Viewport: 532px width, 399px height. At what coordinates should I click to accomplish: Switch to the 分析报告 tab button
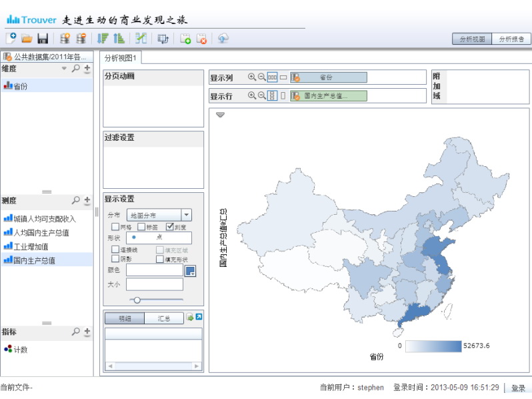pyautogui.click(x=511, y=39)
